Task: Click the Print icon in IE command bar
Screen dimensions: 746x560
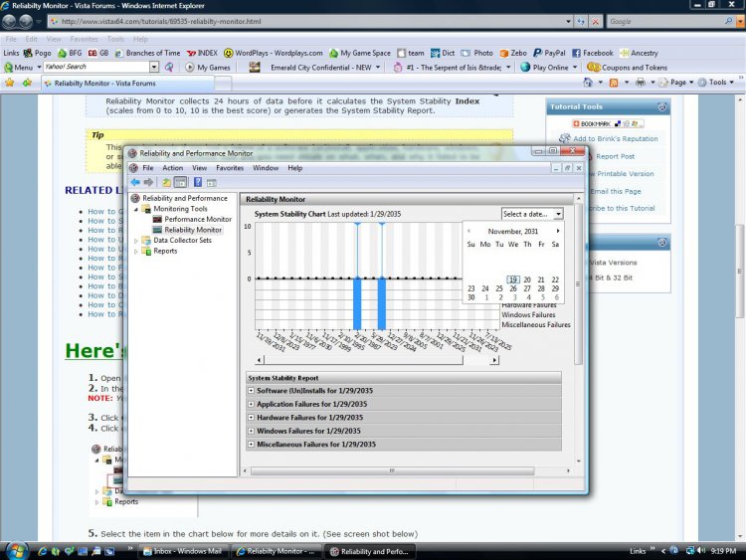Action: 641,83
